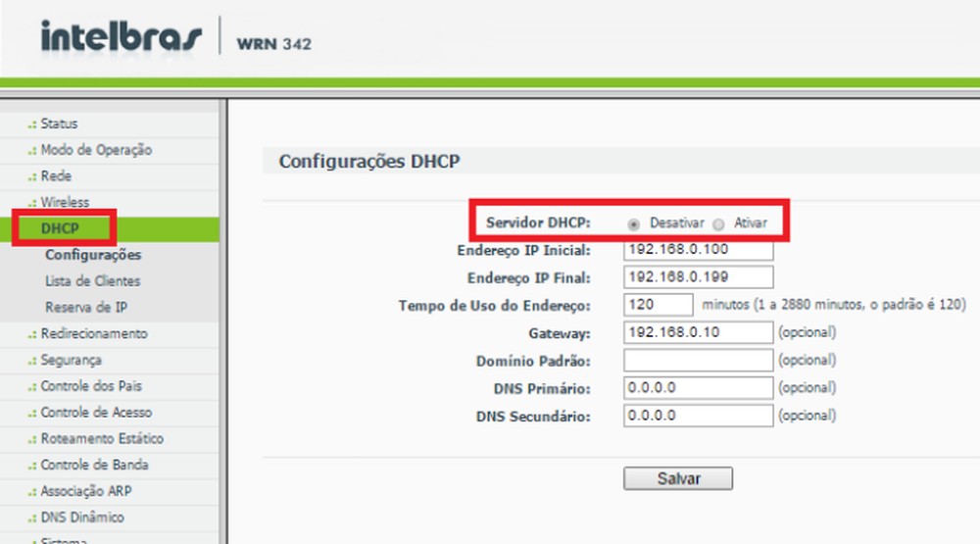The image size is (980, 544).
Task: Select the DHCP menu item
Action: pyautogui.click(x=60, y=228)
